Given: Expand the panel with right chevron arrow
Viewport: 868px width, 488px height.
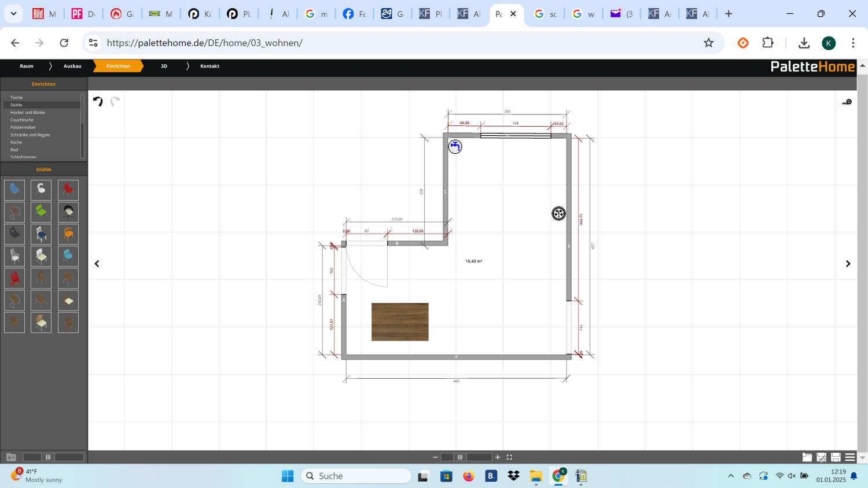Looking at the screenshot, I should click(x=848, y=264).
